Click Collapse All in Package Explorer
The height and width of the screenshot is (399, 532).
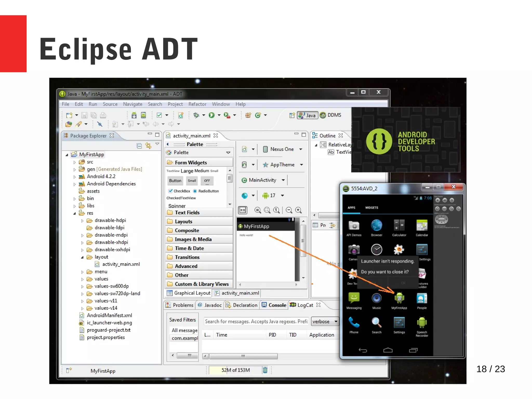pos(139,146)
